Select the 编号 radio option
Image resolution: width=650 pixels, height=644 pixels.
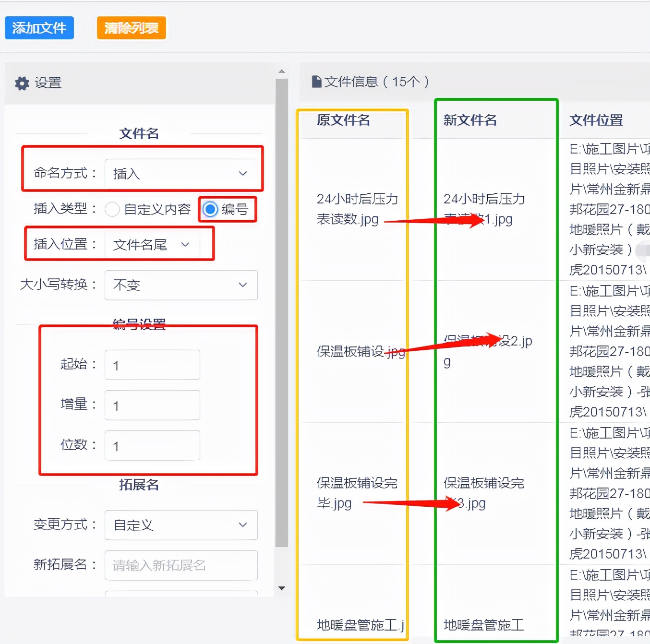(x=210, y=209)
